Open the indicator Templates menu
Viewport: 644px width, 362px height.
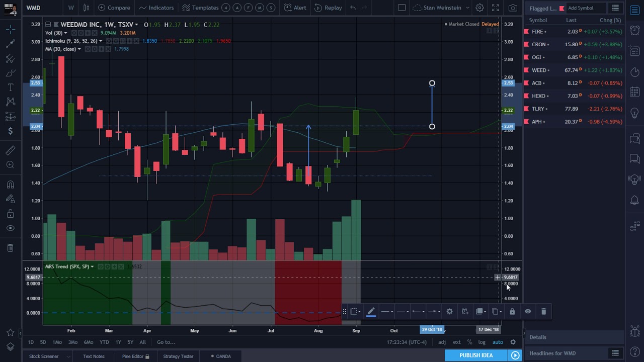click(x=200, y=8)
